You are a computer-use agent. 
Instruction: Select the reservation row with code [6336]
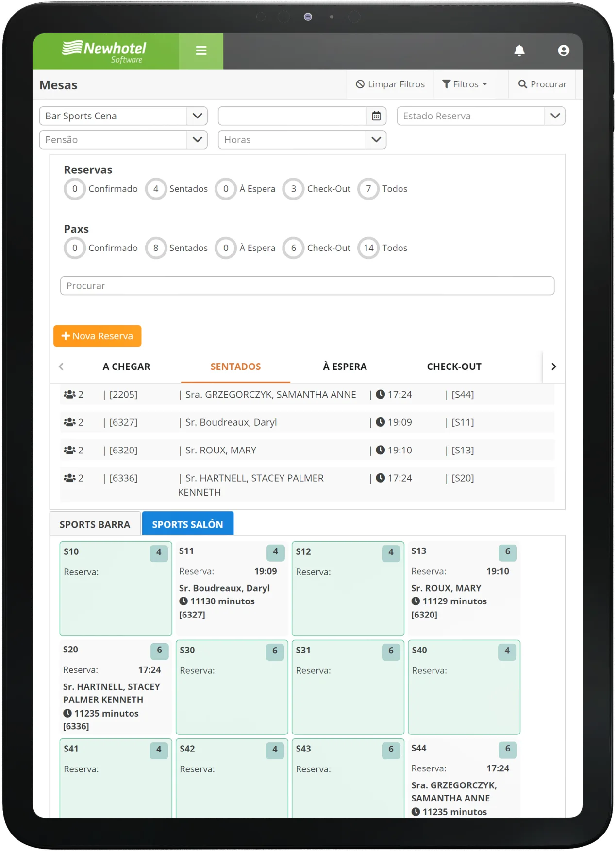[307, 485]
